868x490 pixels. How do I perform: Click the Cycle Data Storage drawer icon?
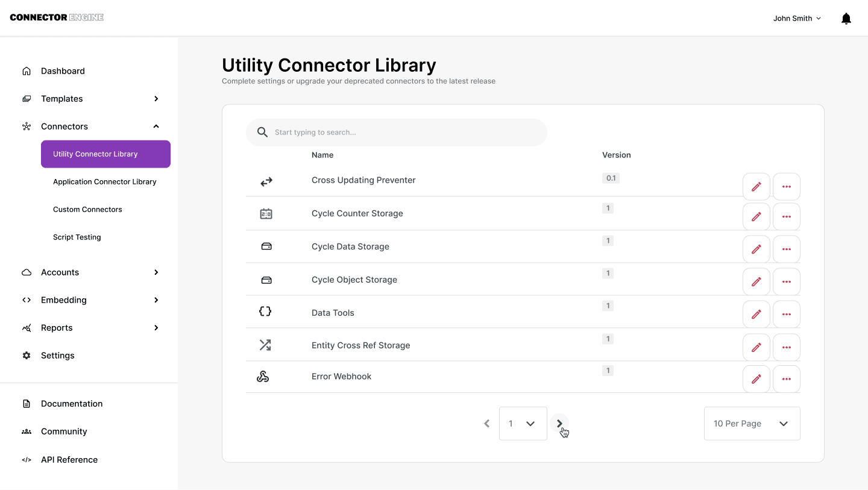[266, 246]
